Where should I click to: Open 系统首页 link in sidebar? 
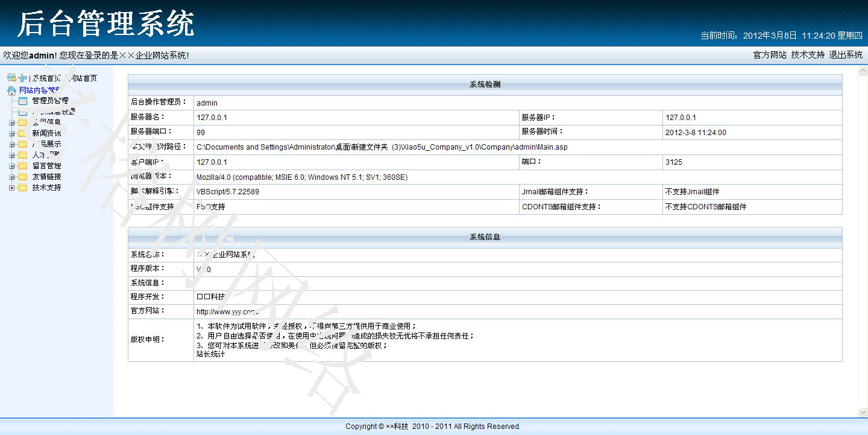click(46, 78)
